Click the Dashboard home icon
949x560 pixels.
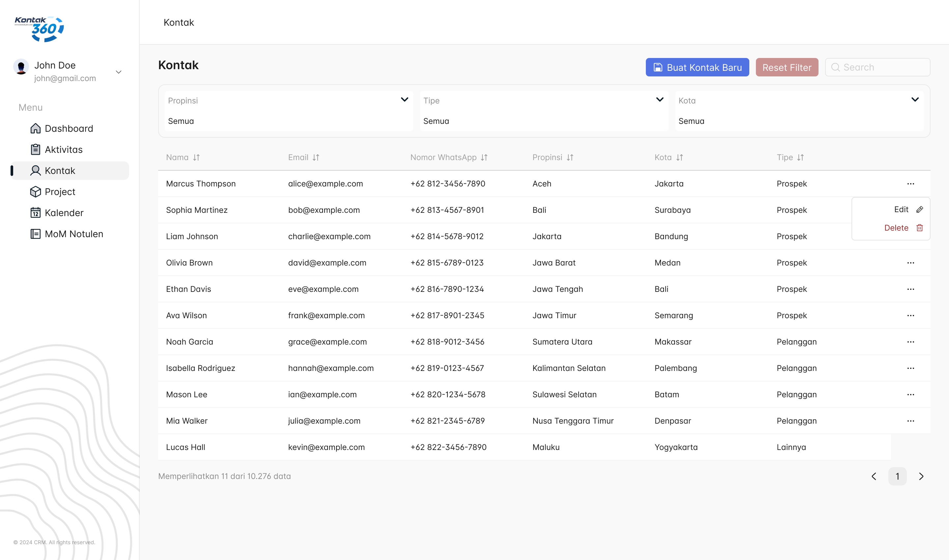click(x=36, y=128)
